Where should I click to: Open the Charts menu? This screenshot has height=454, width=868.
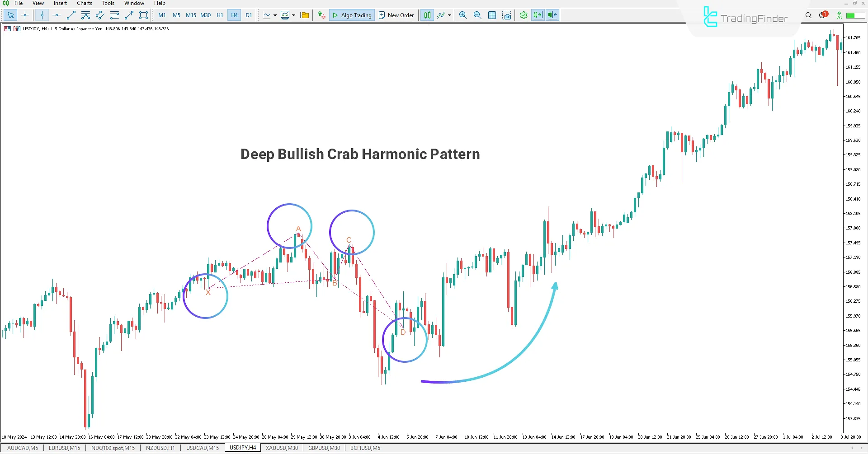(x=84, y=3)
